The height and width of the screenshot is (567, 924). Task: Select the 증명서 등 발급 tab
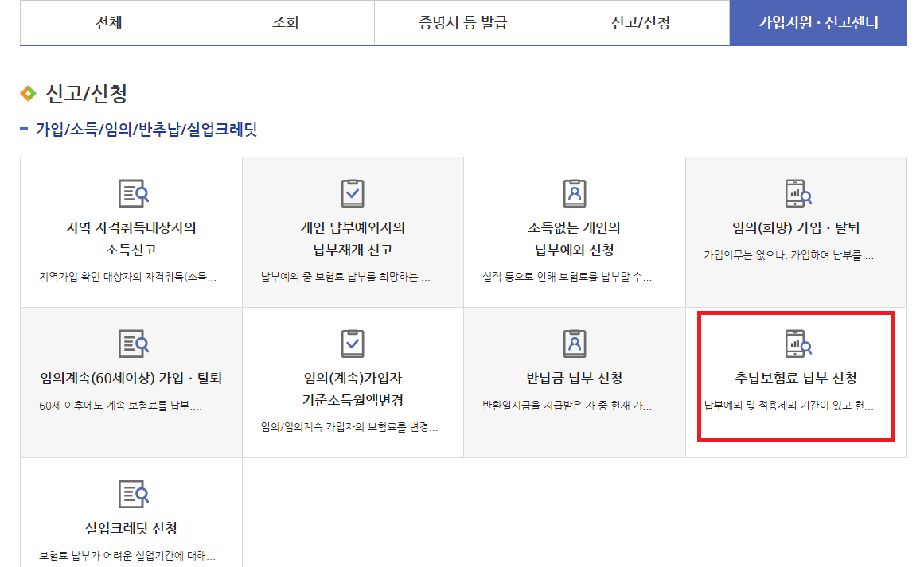click(x=463, y=23)
